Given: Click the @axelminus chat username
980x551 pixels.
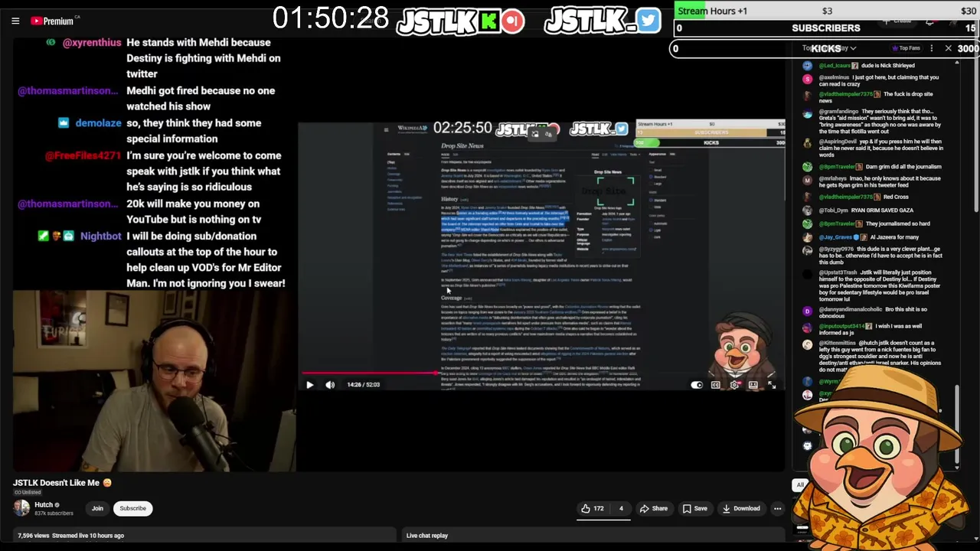Looking at the screenshot, I should pos(834,77).
